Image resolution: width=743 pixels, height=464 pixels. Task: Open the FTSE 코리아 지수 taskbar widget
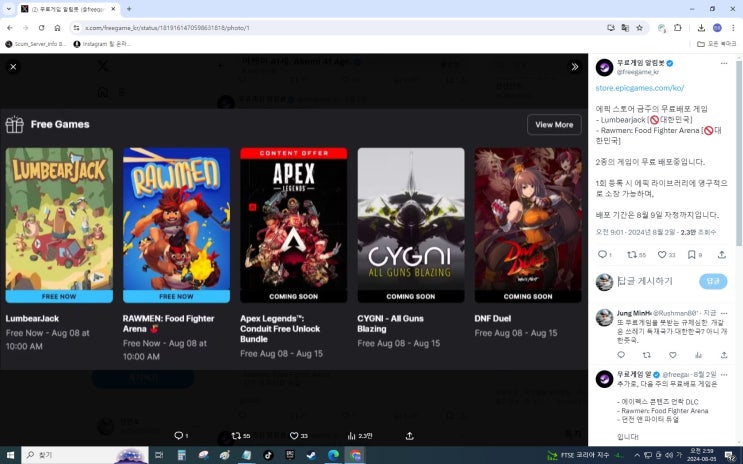click(x=586, y=455)
